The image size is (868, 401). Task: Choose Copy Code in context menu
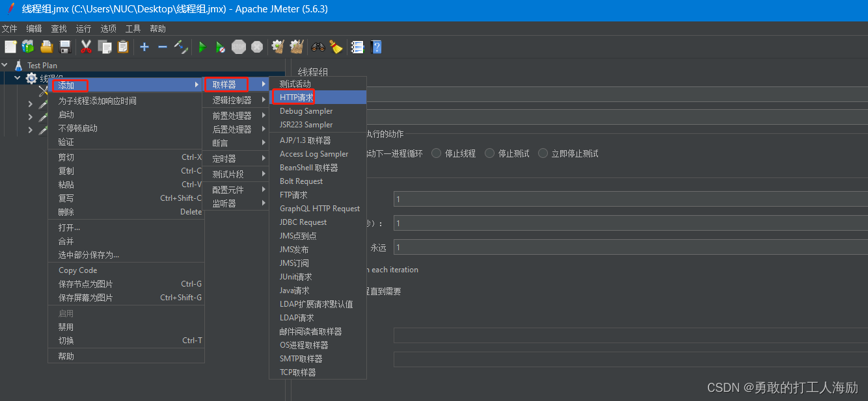(126, 270)
